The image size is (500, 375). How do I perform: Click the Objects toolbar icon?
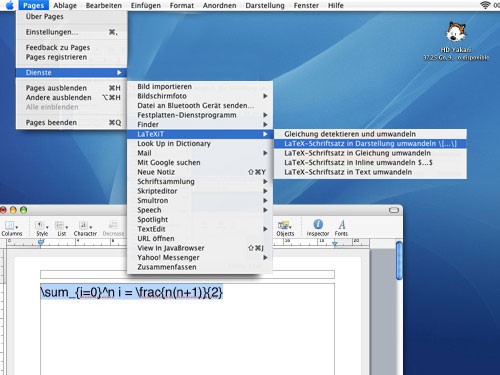(x=285, y=228)
